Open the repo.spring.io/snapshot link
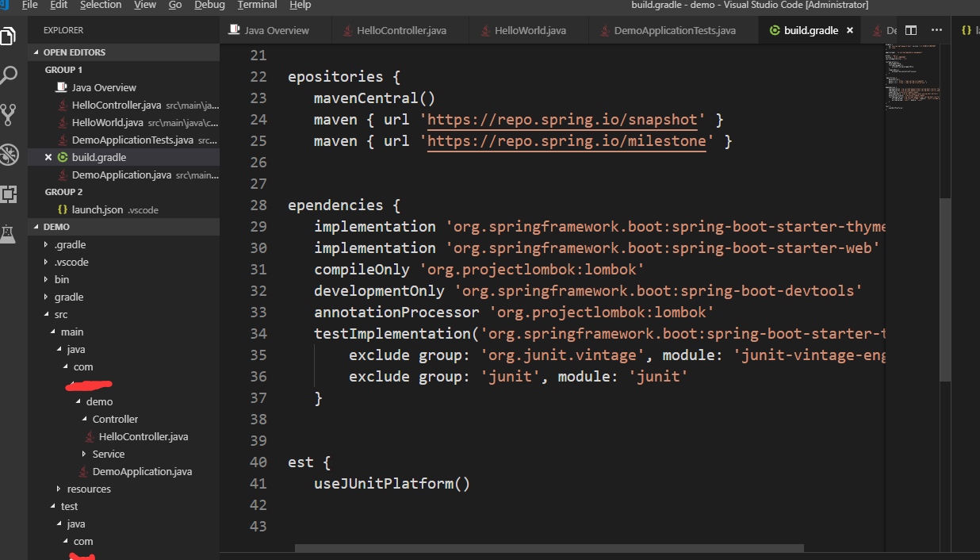 (562, 119)
